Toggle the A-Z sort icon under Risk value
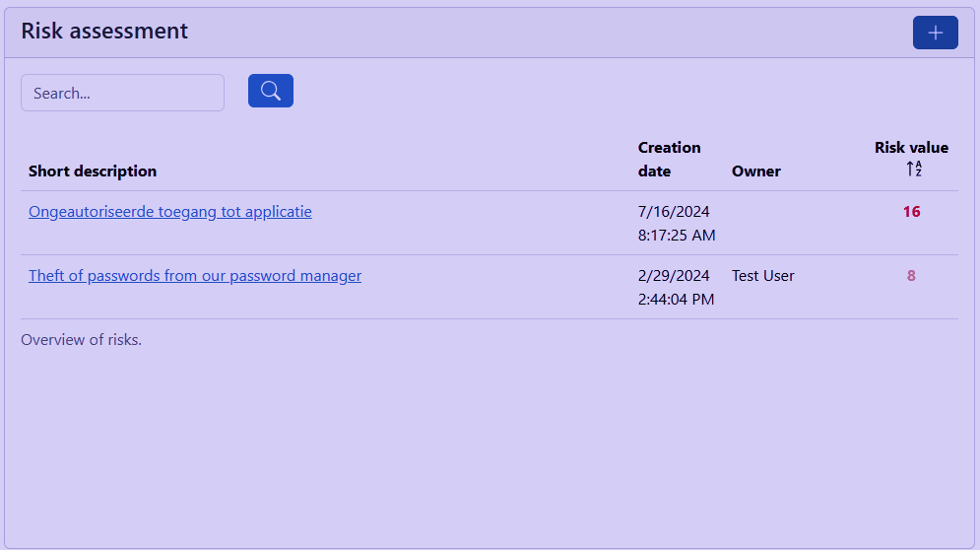The width and height of the screenshot is (980, 550). [913, 170]
